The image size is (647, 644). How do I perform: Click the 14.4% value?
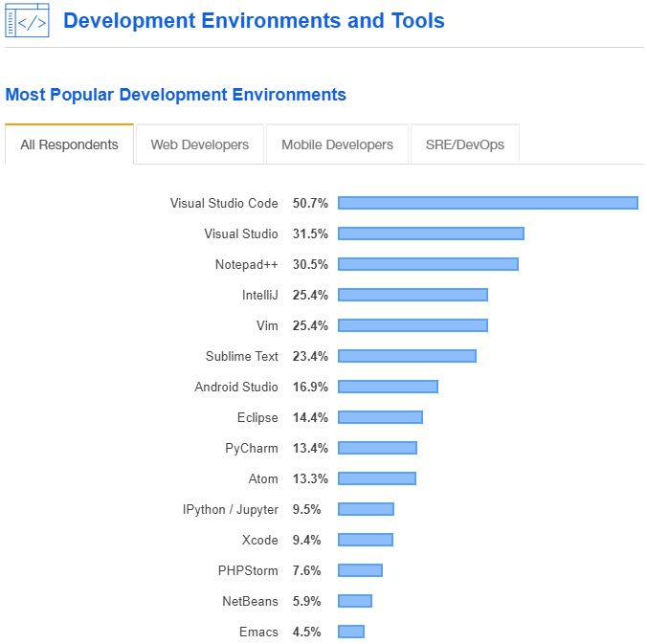click(x=310, y=417)
